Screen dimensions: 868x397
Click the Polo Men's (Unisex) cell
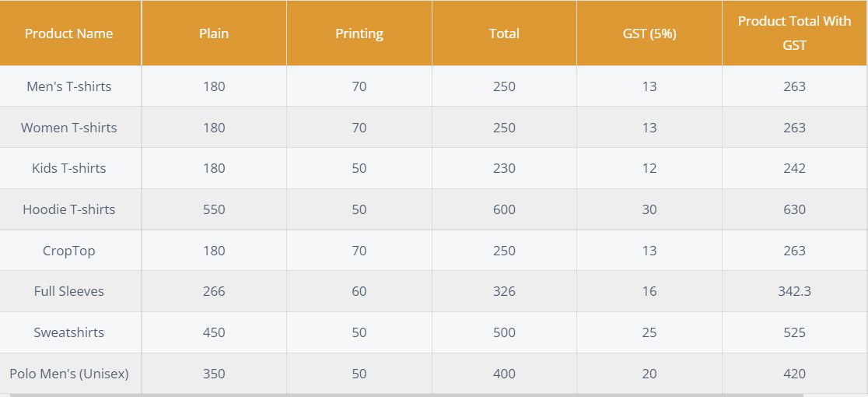69,374
